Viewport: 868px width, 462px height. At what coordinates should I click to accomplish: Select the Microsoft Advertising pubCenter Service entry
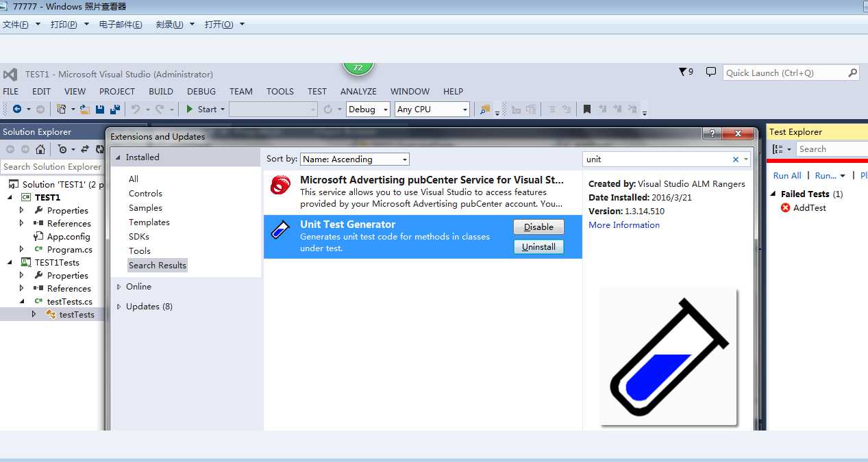(x=423, y=193)
